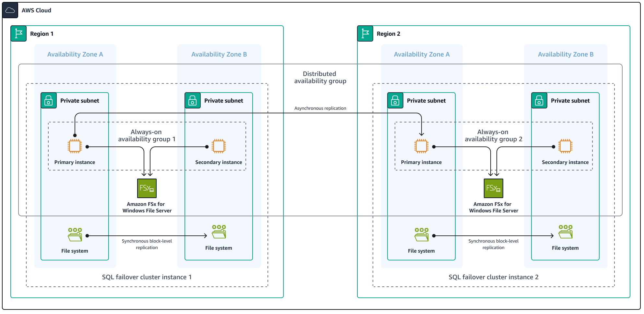Select the Secondary instance icon in Region 1
644x314 pixels.
coord(219,146)
